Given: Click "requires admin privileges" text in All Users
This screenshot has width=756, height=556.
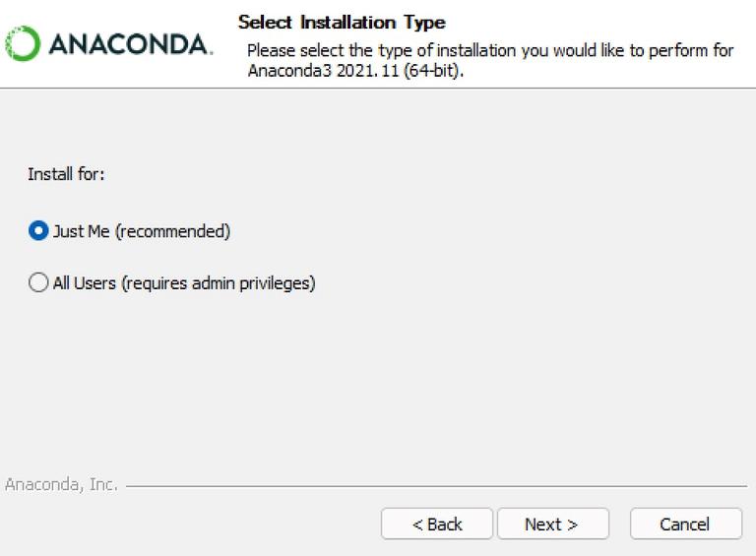Looking at the screenshot, I should pyautogui.click(x=218, y=283).
